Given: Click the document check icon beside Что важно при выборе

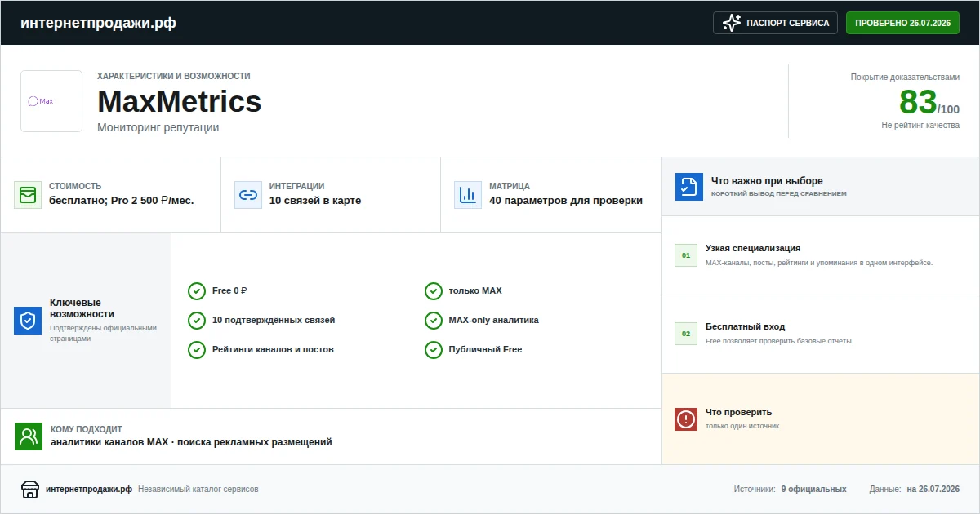Looking at the screenshot, I should pos(689,187).
